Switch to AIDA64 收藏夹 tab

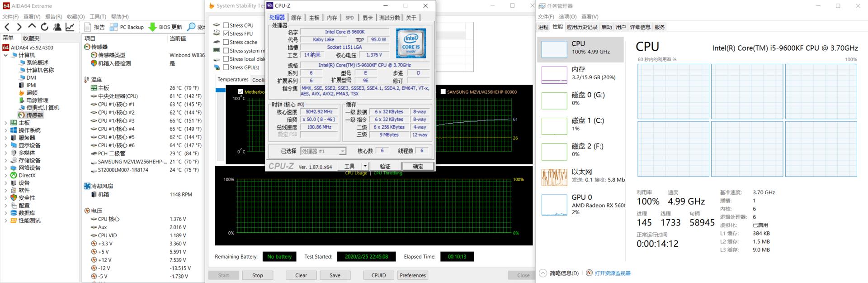point(31,38)
